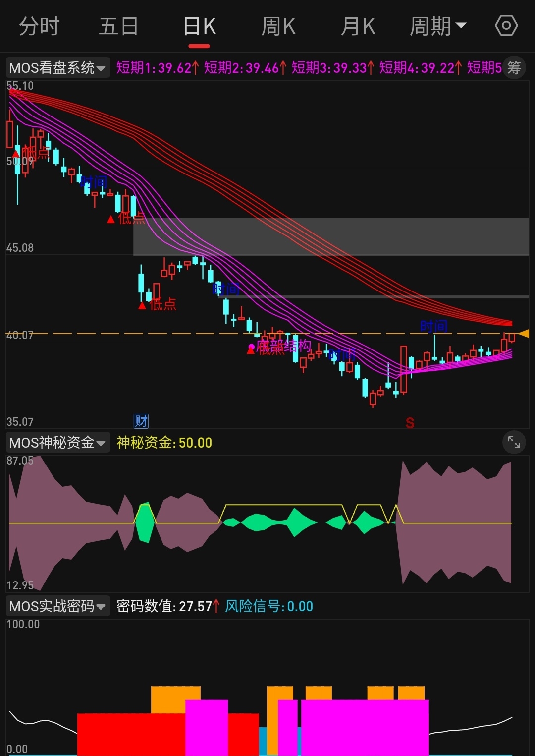
Task: Tap the blue 时间 label above 40.07 line
Action: click(434, 326)
